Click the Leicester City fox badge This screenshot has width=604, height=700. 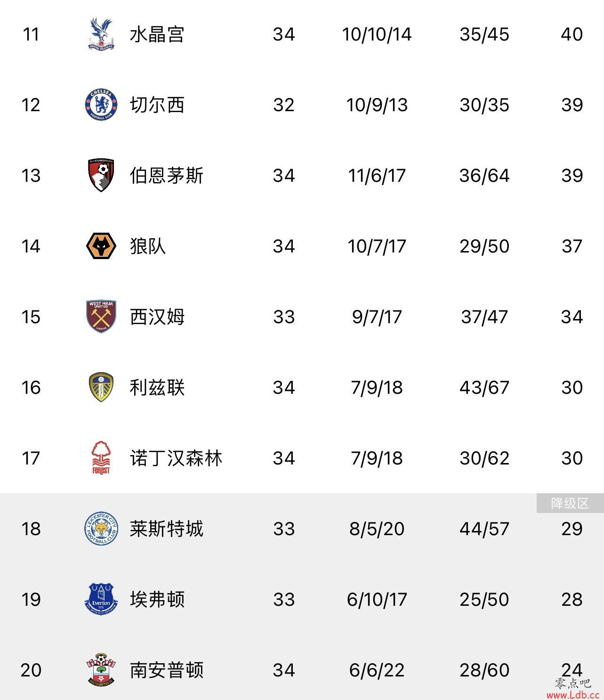(x=101, y=529)
